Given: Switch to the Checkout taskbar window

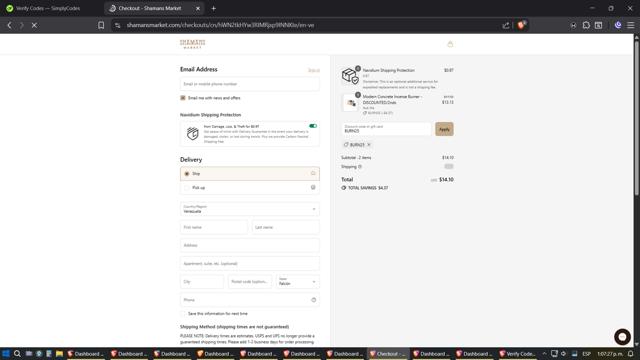Looking at the screenshot, I should click(x=387, y=353).
